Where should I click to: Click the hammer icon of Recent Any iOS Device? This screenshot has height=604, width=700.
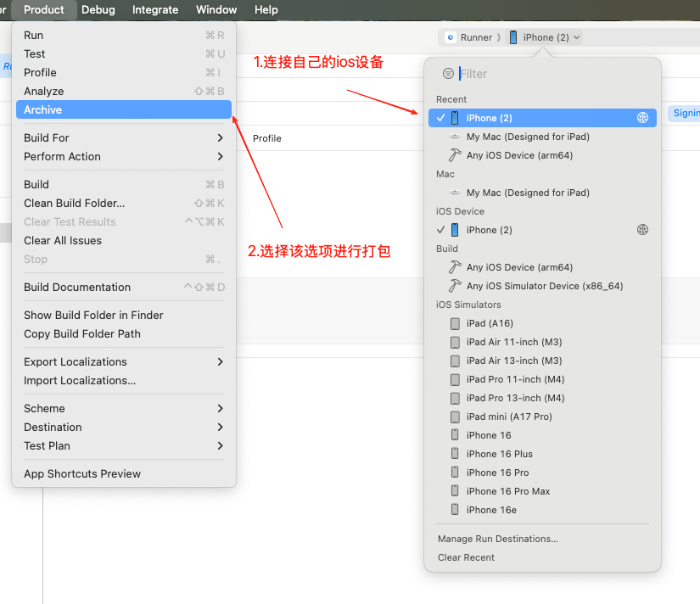pyautogui.click(x=455, y=155)
